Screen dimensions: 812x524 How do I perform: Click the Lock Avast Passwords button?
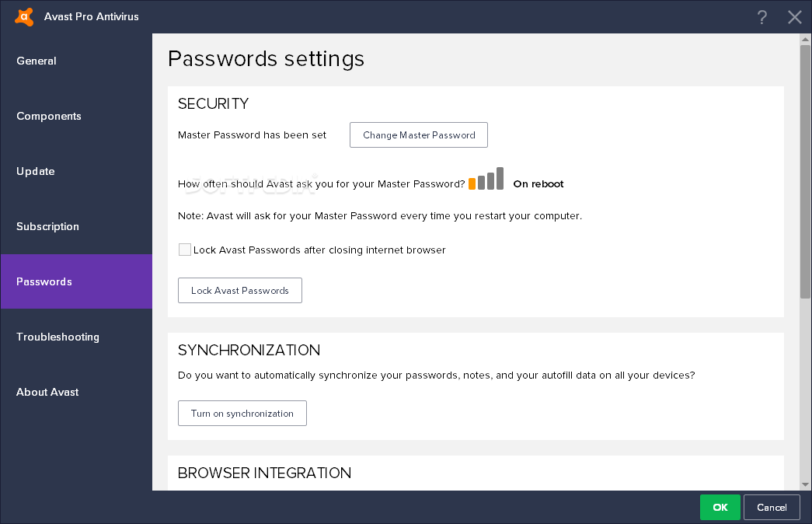[240, 290]
